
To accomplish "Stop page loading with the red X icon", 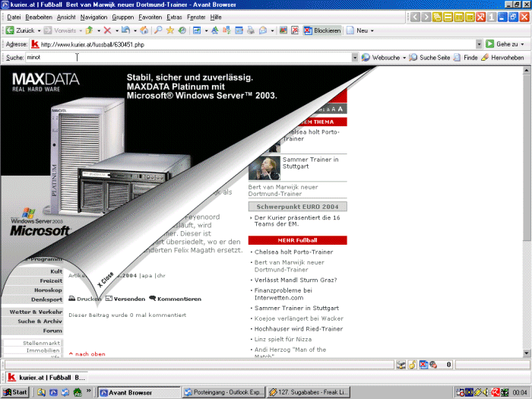I will tap(107, 30).
